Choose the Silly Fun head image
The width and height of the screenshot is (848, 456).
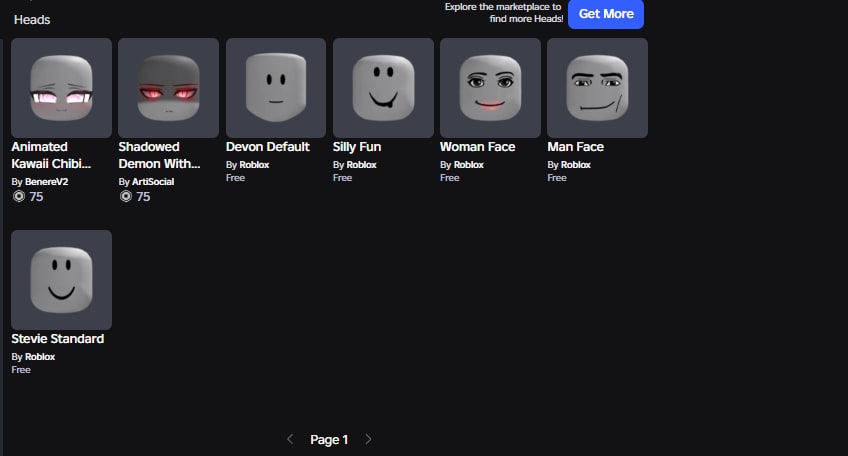pyautogui.click(x=383, y=88)
